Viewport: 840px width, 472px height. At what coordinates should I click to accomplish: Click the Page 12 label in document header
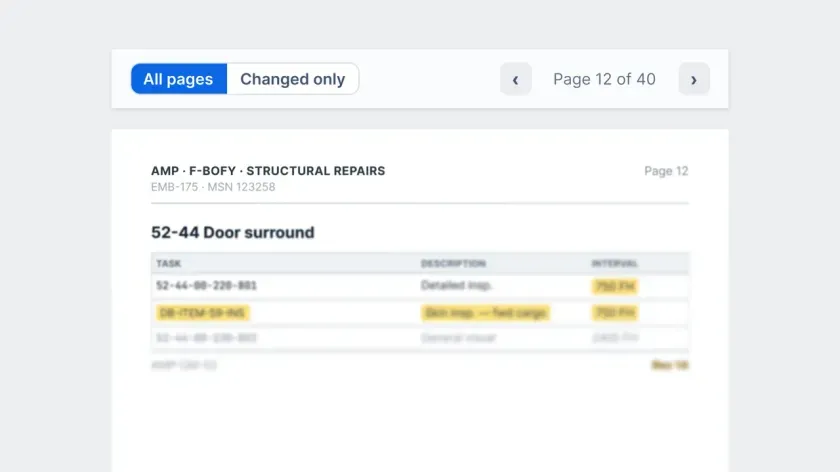tap(666, 171)
